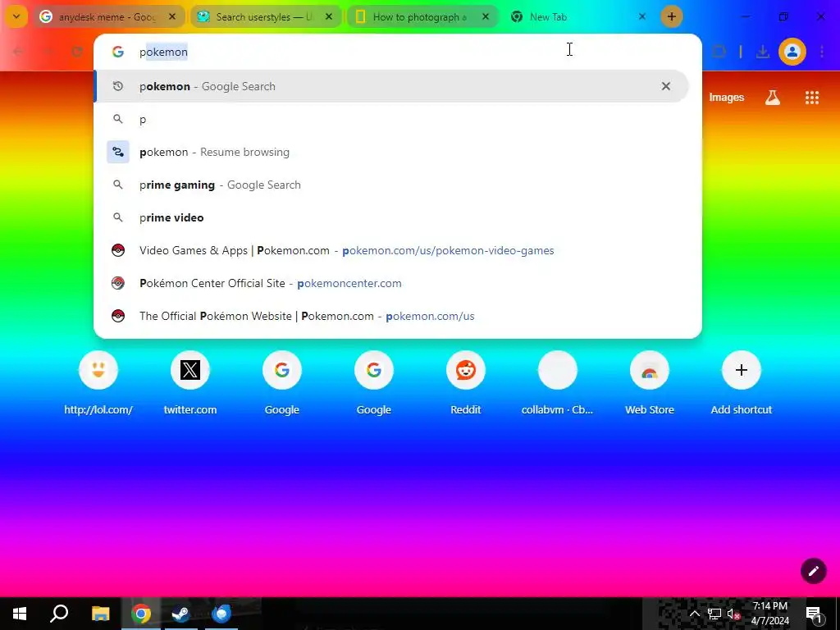This screenshot has height=630, width=840.
Task: Customize Chrome with the pencil button
Action: [x=813, y=571]
